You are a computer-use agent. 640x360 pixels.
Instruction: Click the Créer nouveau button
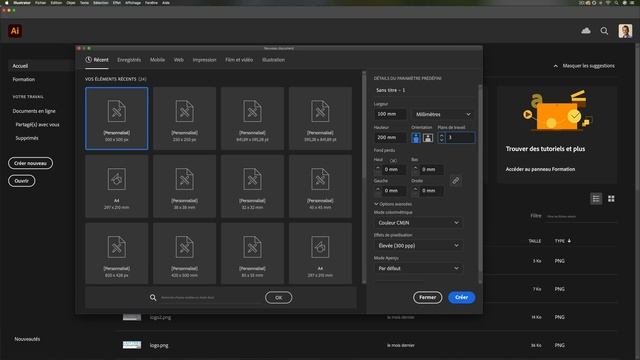(x=31, y=163)
